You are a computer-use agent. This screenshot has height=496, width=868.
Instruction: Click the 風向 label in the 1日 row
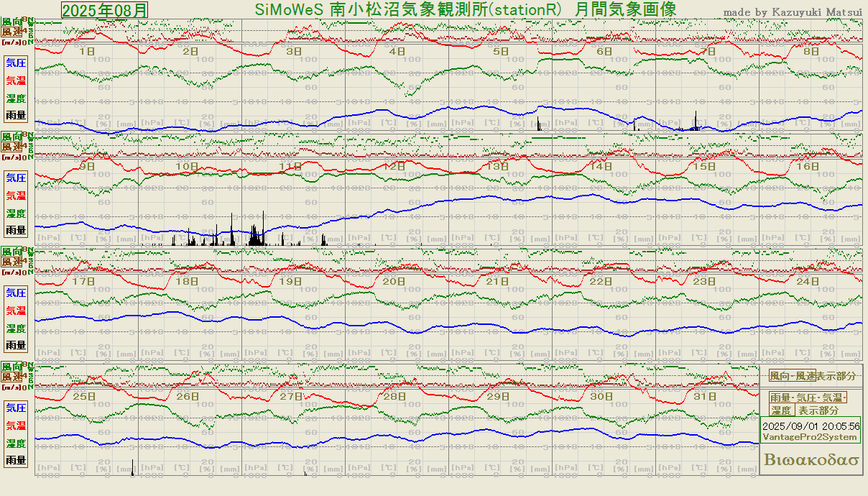[x=11, y=22]
